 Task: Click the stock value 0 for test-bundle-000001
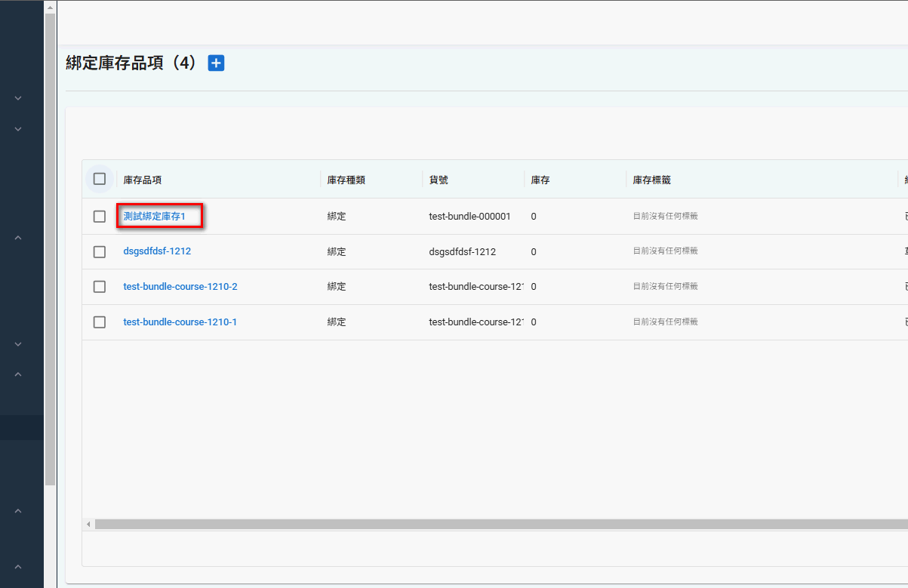pyautogui.click(x=534, y=216)
